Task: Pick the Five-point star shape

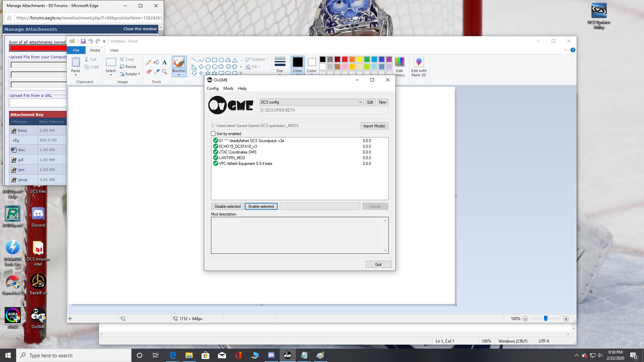Action: (208, 73)
